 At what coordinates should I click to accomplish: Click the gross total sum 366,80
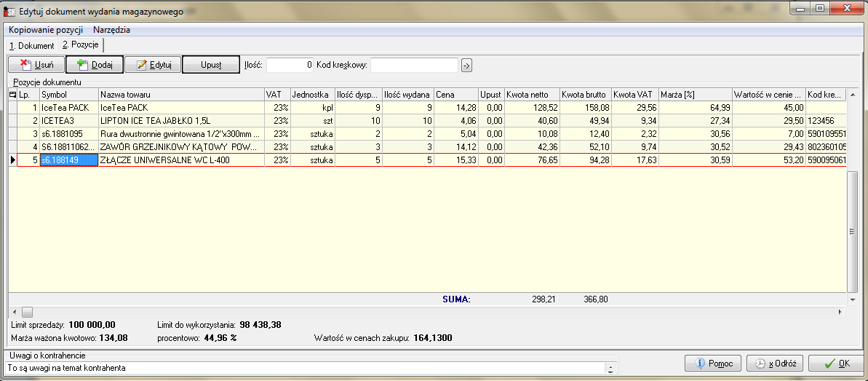click(596, 299)
